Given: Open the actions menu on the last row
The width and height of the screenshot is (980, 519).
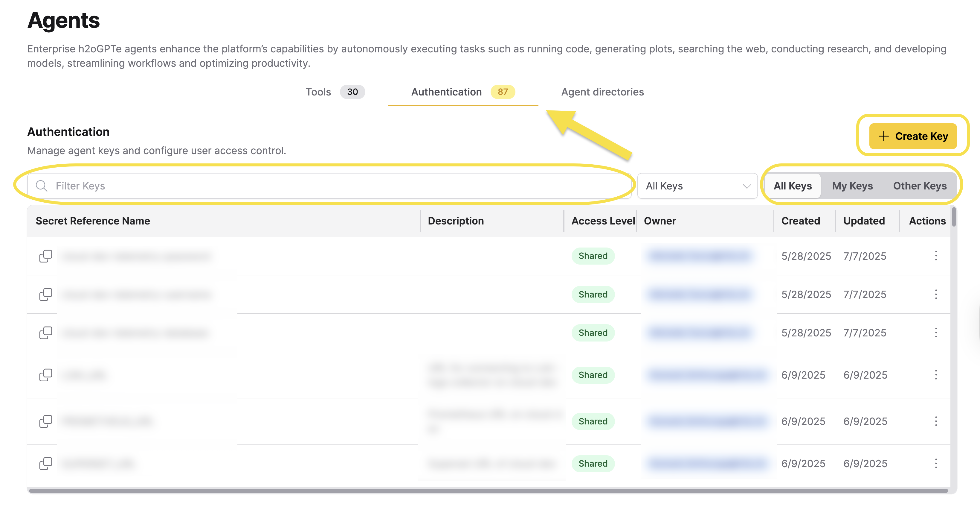Looking at the screenshot, I should tap(936, 463).
